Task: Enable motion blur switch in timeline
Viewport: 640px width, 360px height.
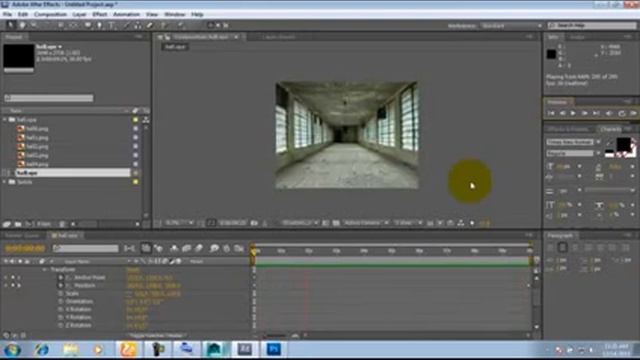Action: pyautogui.click(x=198, y=248)
